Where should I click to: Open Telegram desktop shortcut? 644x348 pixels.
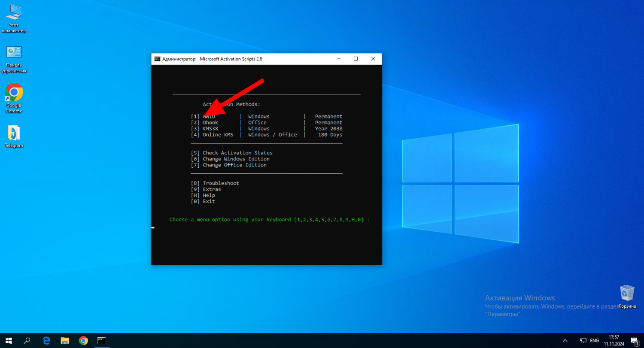pyautogui.click(x=14, y=136)
